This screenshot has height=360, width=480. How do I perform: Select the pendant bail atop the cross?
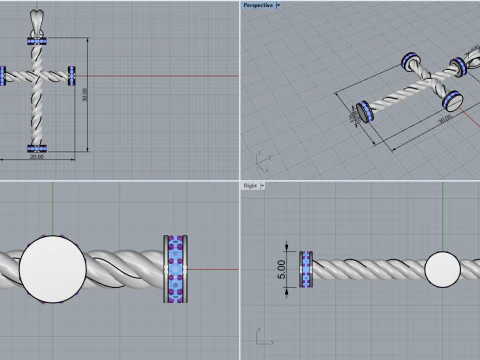(37, 23)
